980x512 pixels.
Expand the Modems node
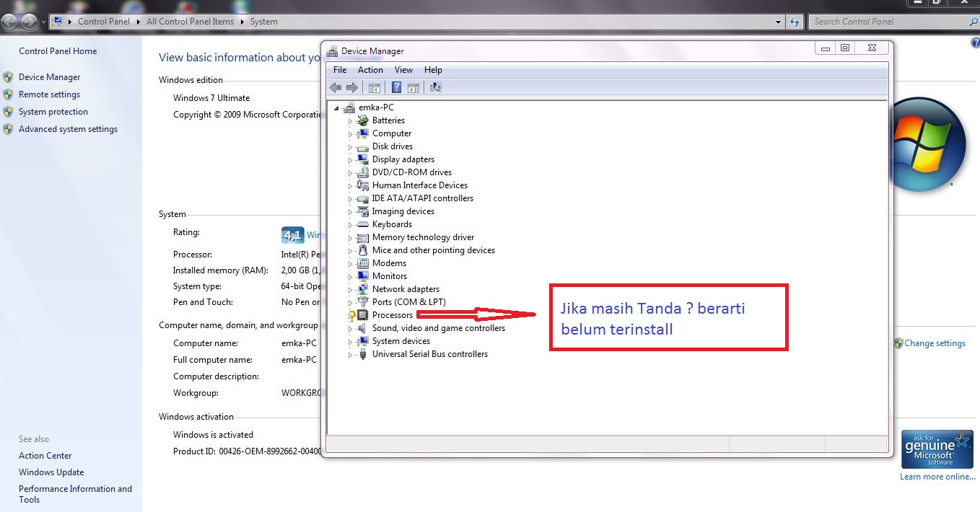point(351,264)
